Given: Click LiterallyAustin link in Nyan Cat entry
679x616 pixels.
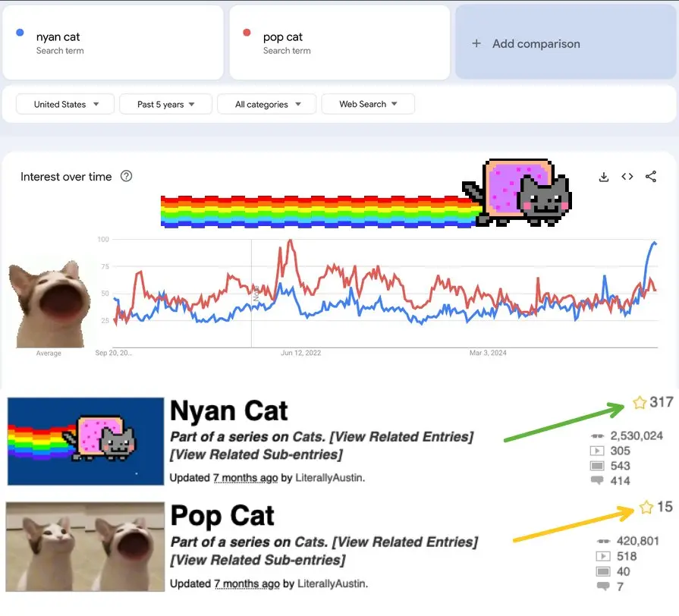Looking at the screenshot, I should point(329,478).
